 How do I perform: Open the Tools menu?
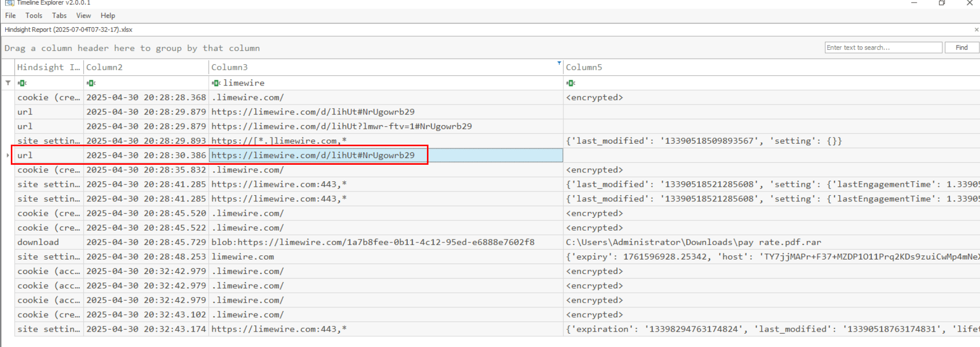(34, 15)
